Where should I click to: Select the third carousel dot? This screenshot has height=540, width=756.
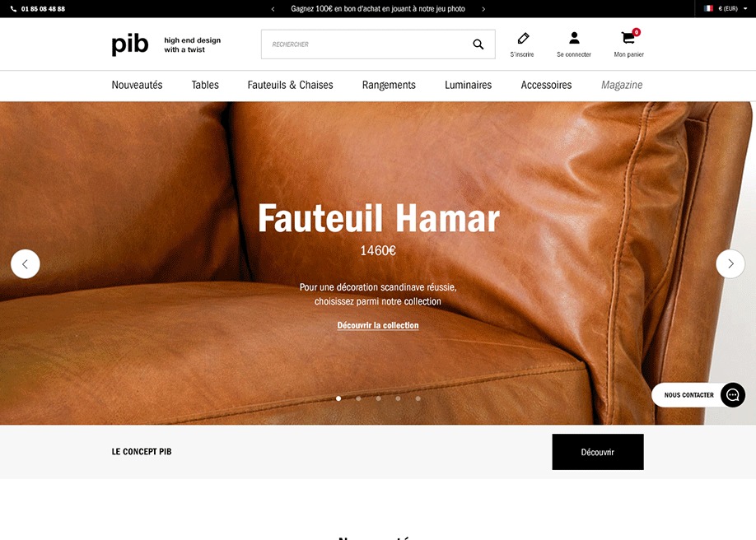(x=379, y=398)
